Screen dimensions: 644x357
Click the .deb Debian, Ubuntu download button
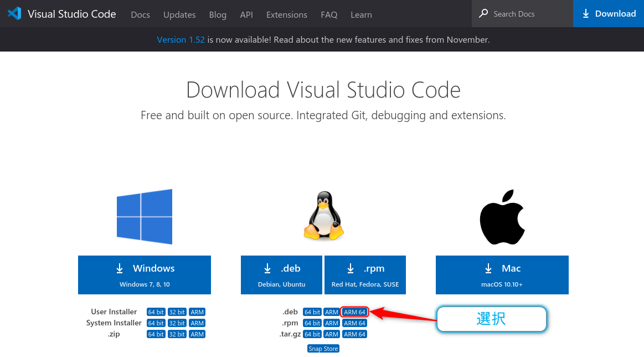point(281,275)
